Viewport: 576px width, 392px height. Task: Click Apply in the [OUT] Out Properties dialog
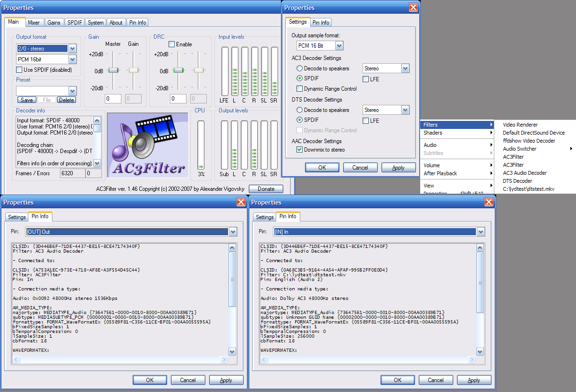(x=226, y=380)
